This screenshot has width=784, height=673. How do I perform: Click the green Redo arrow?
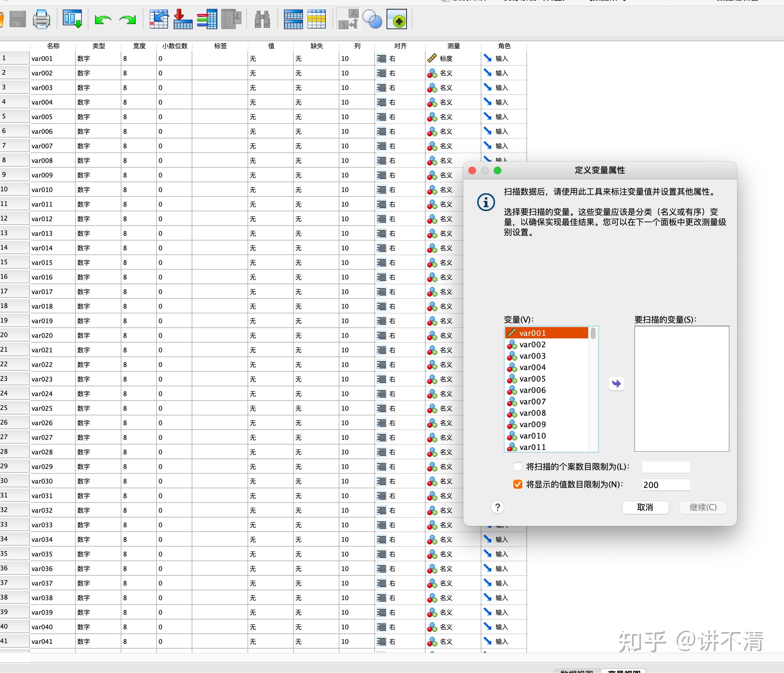tap(127, 19)
